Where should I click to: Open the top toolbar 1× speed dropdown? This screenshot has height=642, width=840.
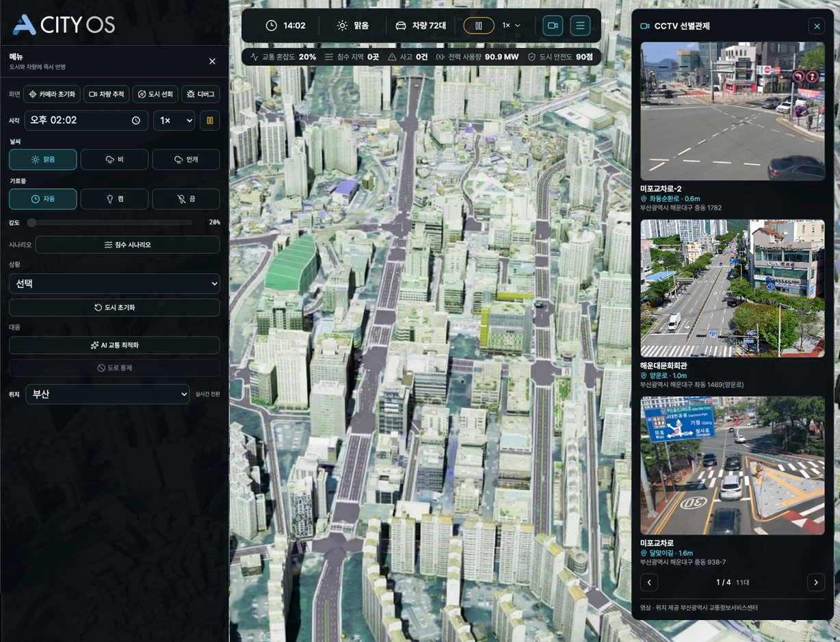point(511,25)
